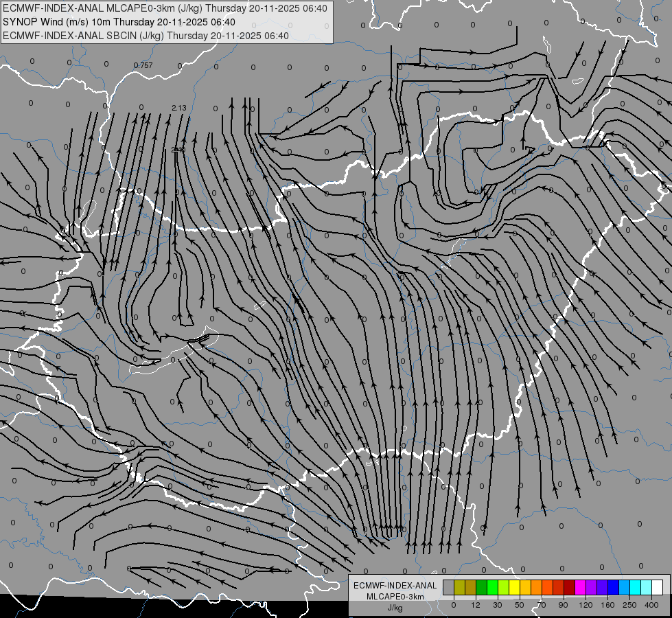The height and width of the screenshot is (618, 672).
Task: Click the '0.757' value on the map
Action: click(143, 65)
